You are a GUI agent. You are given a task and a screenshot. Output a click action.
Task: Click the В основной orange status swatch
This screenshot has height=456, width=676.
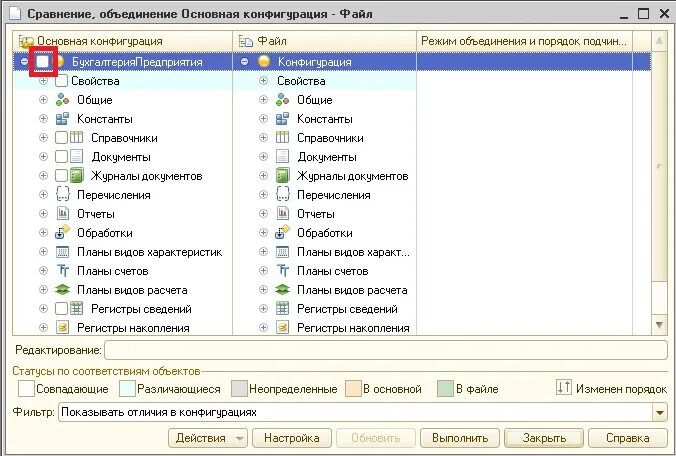[353, 389]
